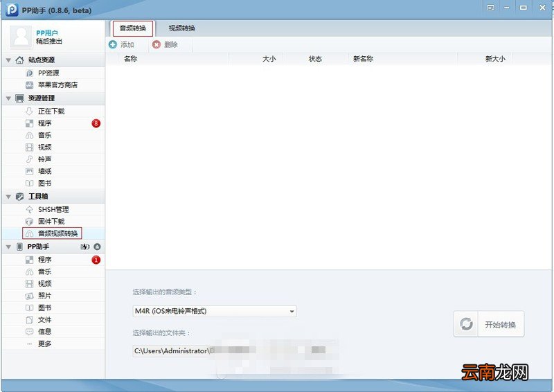
Task: Click the toolbox icon beside 工具箱
Action: click(x=20, y=197)
